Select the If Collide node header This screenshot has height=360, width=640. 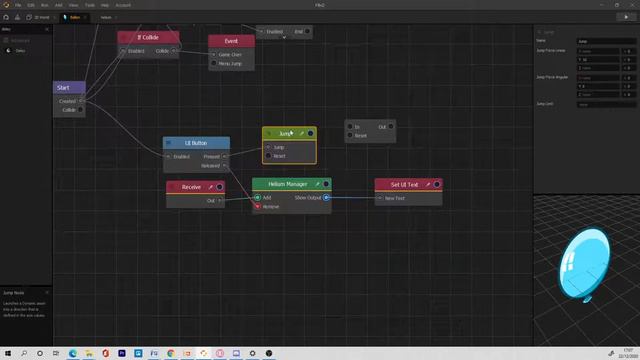(148, 37)
